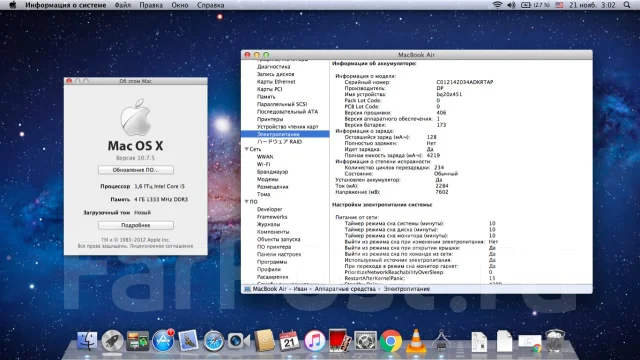Click Подробнее button in About window
The height and width of the screenshot is (360, 640).
[x=136, y=225]
